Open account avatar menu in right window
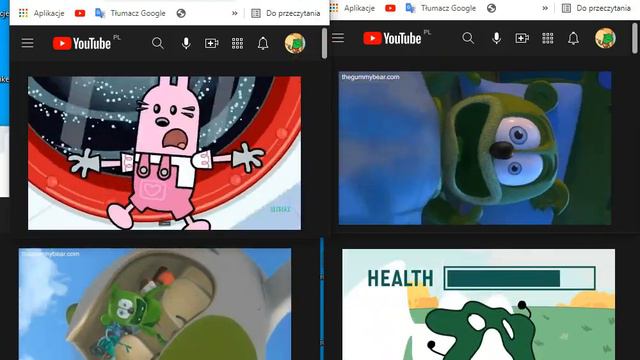640x360 pixels. point(605,38)
